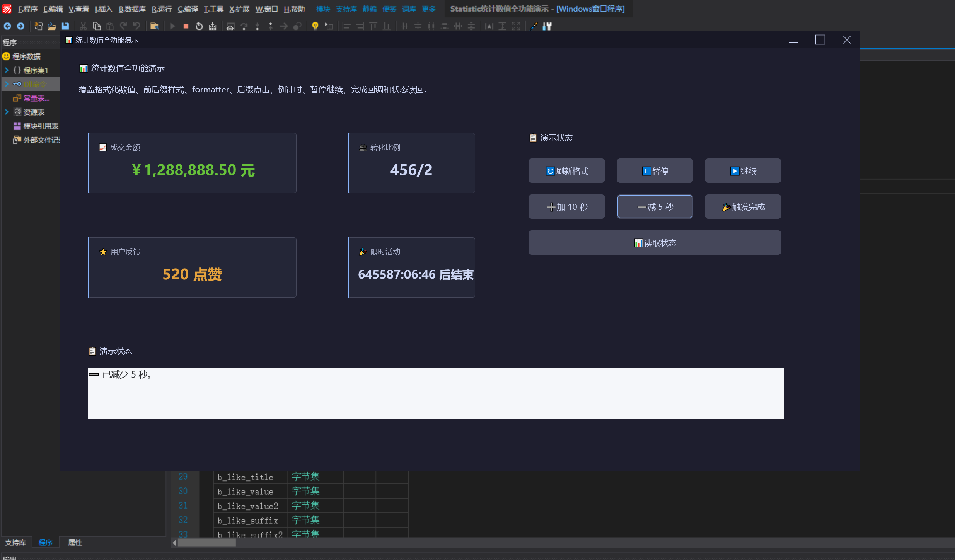Expand the Dll命令 tree node
This screenshot has height=560, width=955.
(7, 84)
